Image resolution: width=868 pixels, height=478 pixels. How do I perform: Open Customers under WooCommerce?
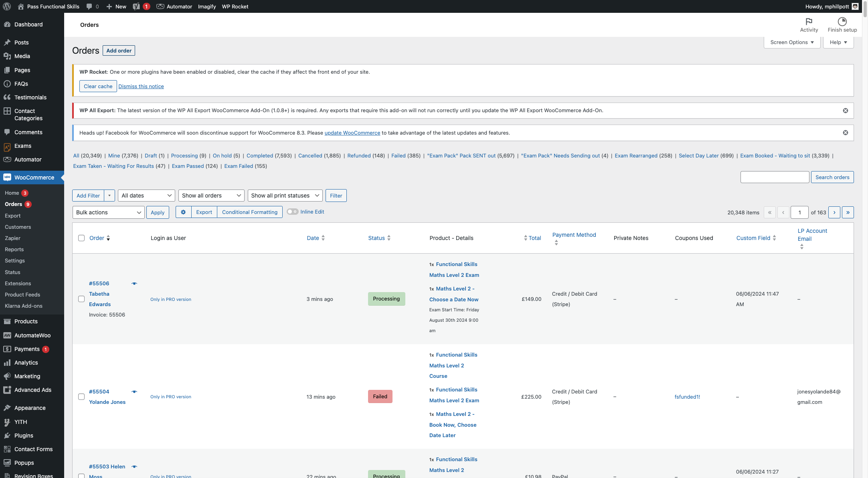[x=18, y=227]
